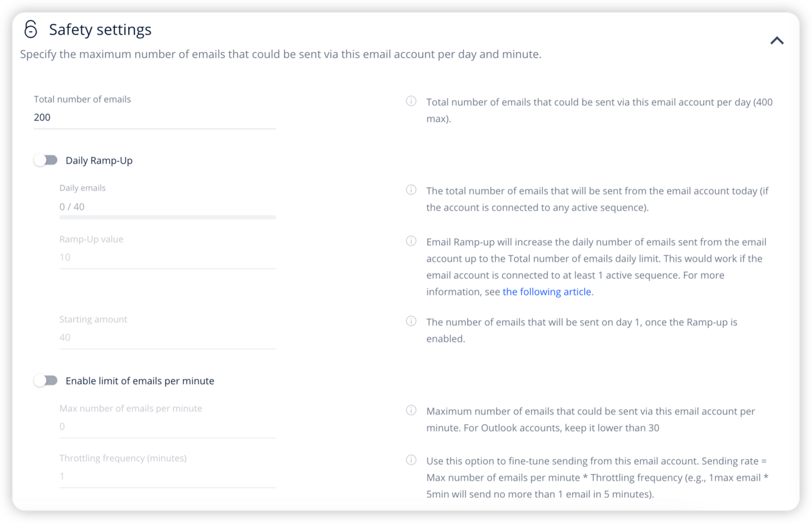The width and height of the screenshot is (812, 523).
Task: Click the Safety settings lock icon
Action: coord(30,30)
